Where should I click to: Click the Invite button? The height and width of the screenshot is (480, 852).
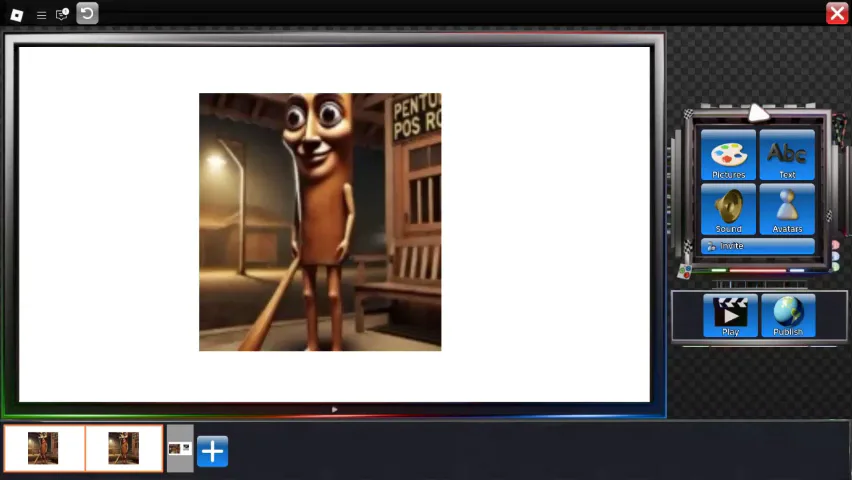(x=757, y=246)
